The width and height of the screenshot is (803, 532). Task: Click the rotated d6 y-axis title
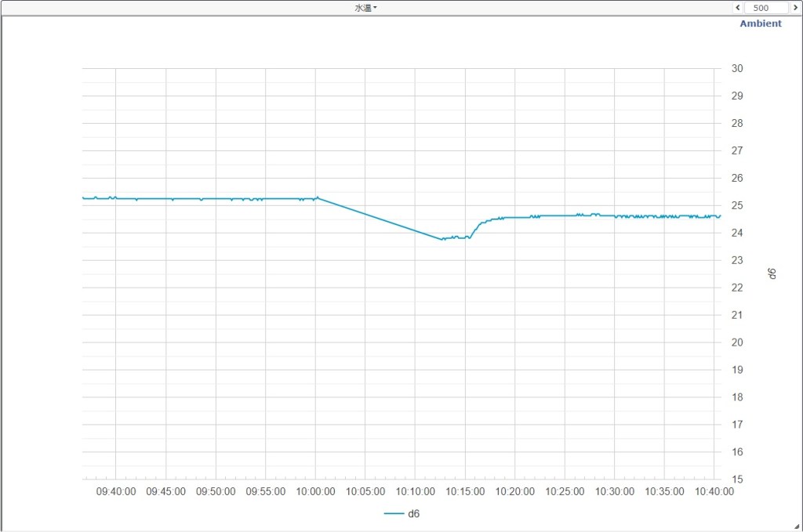pos(771,273)
